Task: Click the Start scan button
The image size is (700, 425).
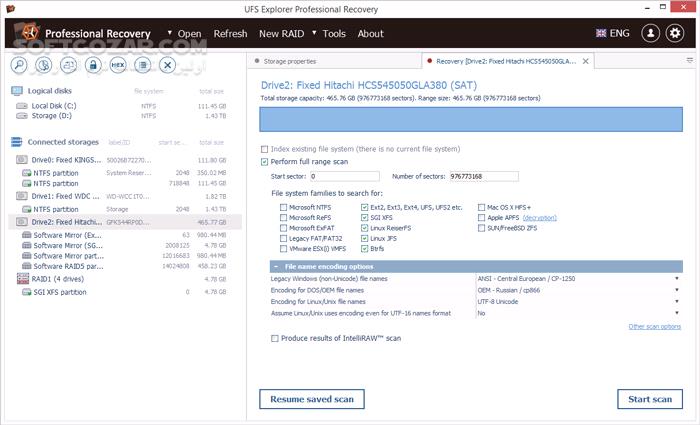Action: coord(650,399)
